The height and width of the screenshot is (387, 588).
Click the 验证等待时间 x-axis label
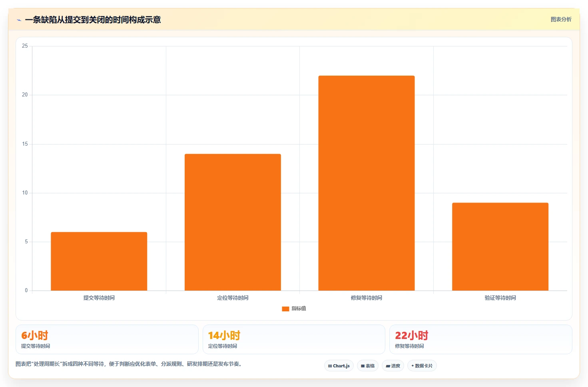pos(500,298)
